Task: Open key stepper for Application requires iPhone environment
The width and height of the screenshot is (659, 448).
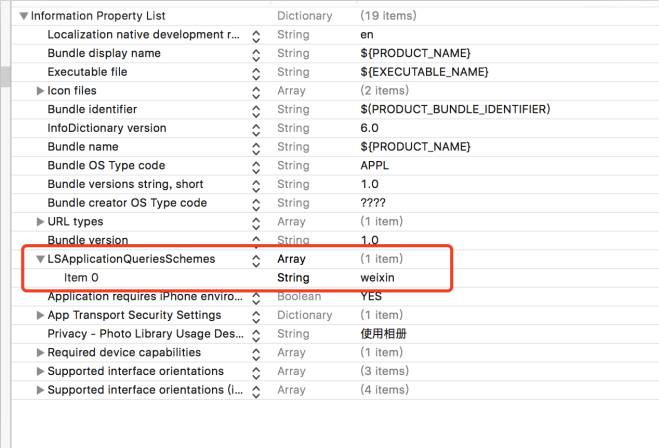Action: click(256, 298)
